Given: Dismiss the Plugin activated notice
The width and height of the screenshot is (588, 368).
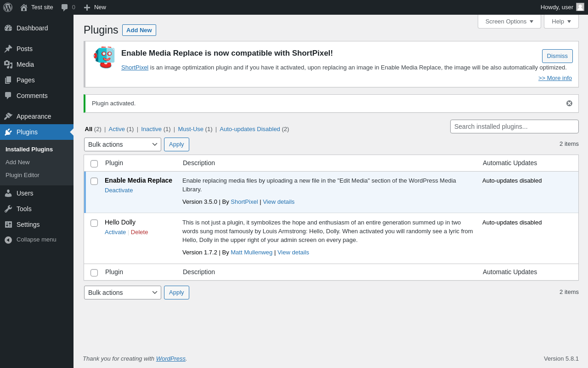Looking at the screenshot, I should 569,103.
